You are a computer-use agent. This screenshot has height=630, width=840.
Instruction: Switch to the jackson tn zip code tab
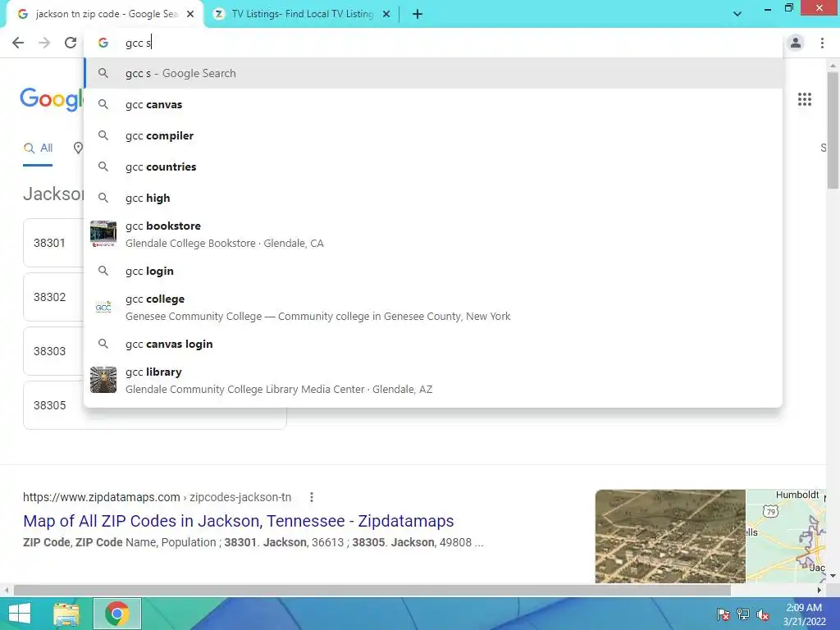point(104,15)
